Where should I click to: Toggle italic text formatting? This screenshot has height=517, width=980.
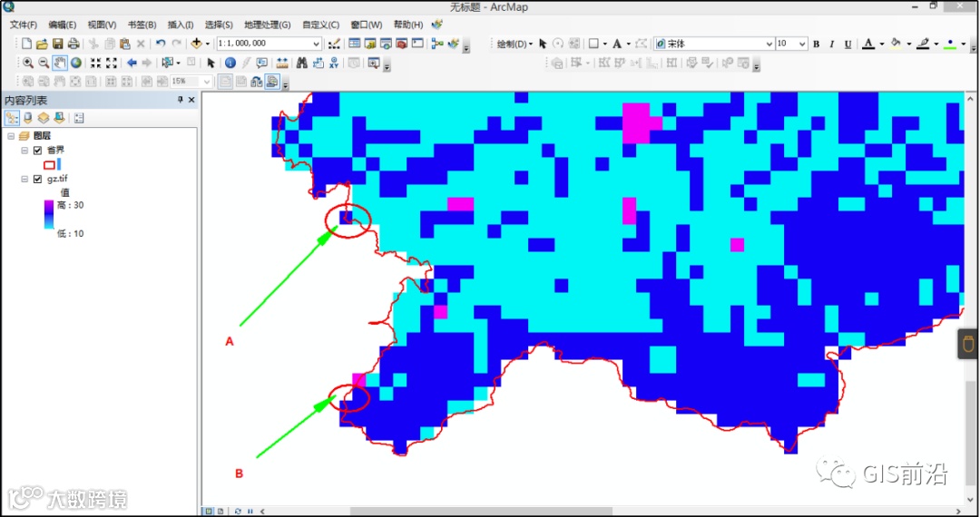[x=832, y=44]
